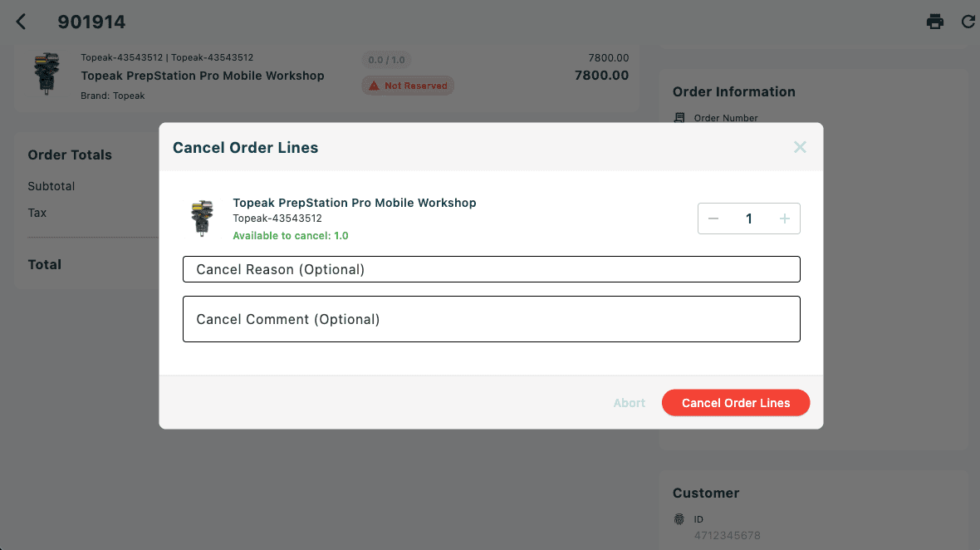This screenshot has height=550, width=980.
Task: Click the customer ID 4712345678
Action: [727, 536]
